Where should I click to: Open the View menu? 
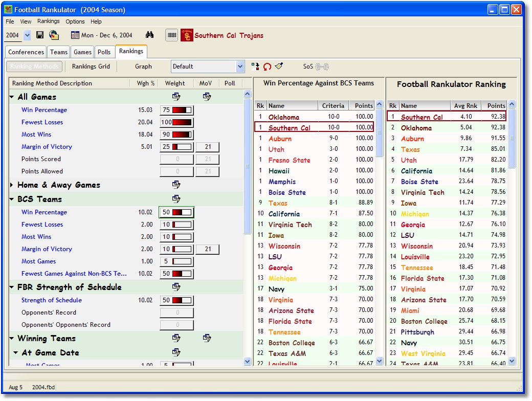point(26,21)
